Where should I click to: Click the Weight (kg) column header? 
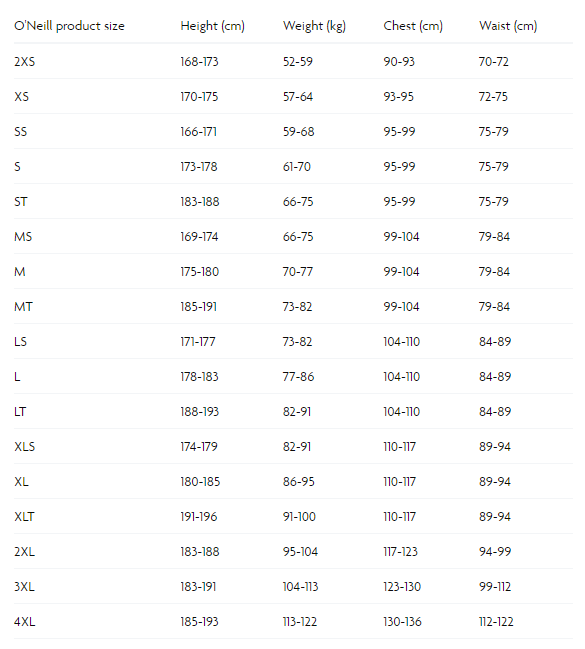pos(314,26)
